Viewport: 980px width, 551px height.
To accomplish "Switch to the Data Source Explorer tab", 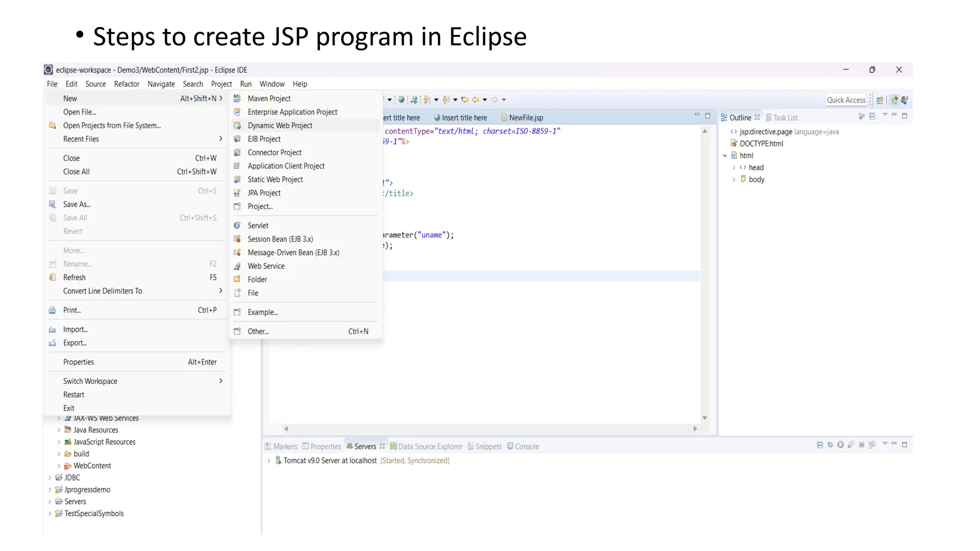I will tap(426, 446).
